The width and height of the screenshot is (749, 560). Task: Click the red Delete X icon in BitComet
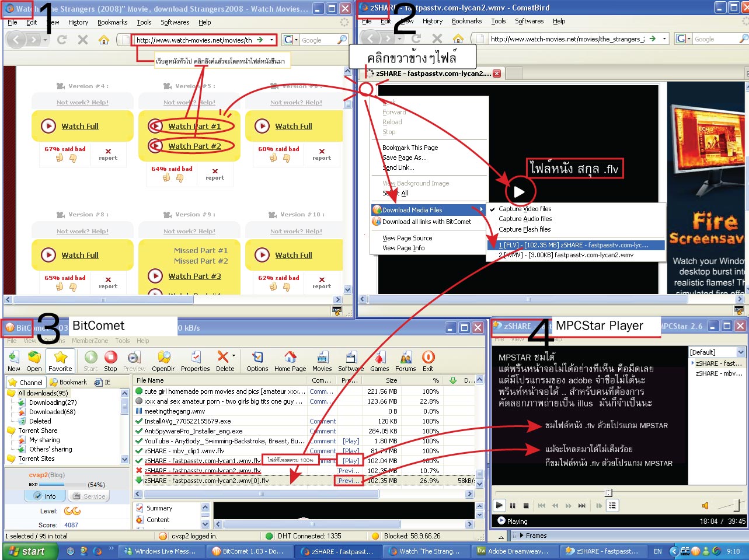tap(222, 356)
